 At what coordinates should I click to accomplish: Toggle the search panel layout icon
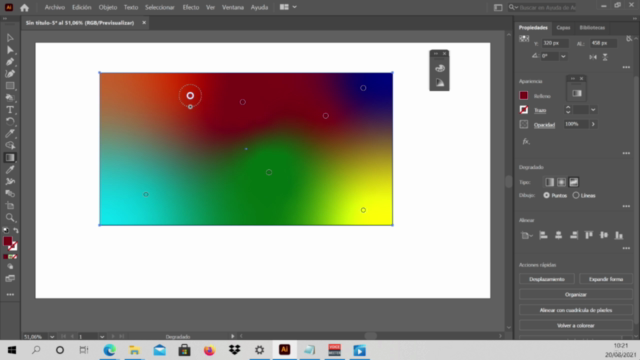(498, 7)
